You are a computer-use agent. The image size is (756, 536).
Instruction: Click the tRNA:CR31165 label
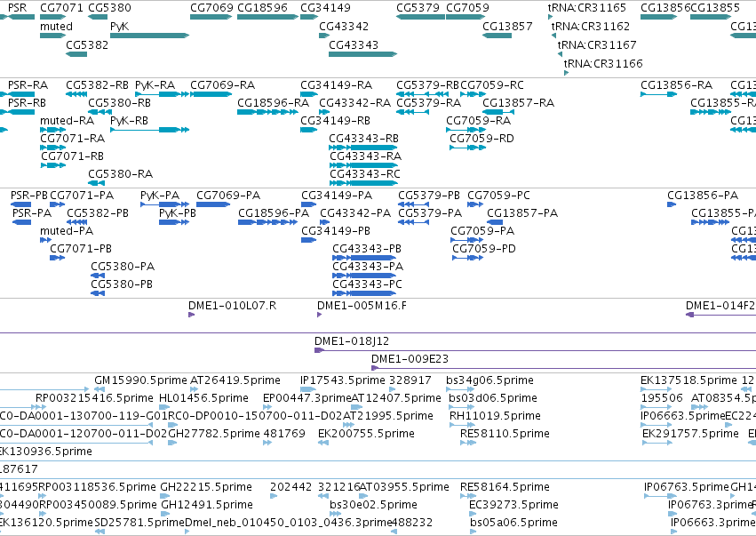pyautogui.click(x=587, y=8)
